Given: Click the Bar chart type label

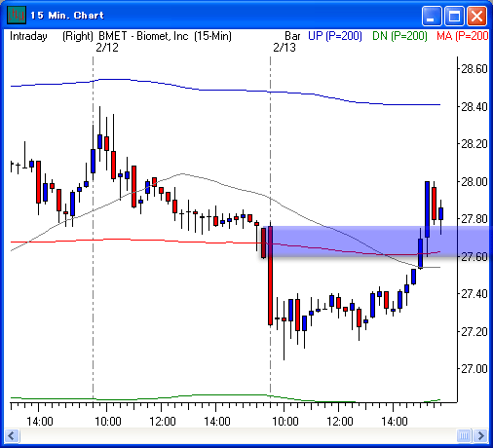Looking at the screenshot, I should (x=292, y=36).
